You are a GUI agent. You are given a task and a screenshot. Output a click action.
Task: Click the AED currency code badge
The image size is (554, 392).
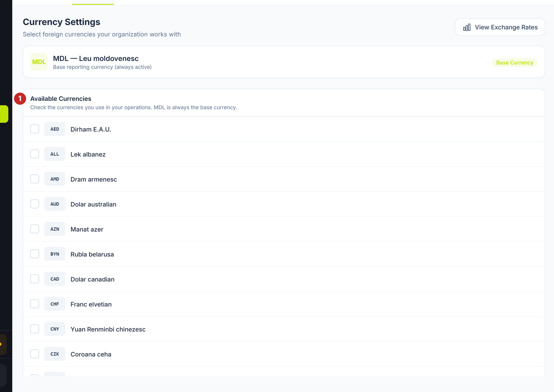pos(55,129)
